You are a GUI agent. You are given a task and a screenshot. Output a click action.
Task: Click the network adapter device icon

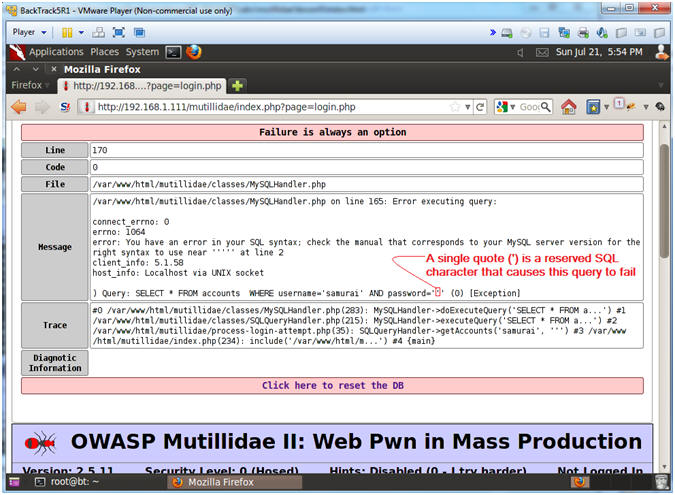click(564, 33)
